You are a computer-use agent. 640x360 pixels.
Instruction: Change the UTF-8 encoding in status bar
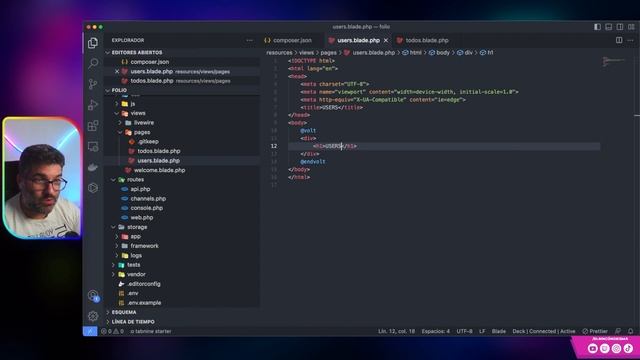(x=464, y=331)
